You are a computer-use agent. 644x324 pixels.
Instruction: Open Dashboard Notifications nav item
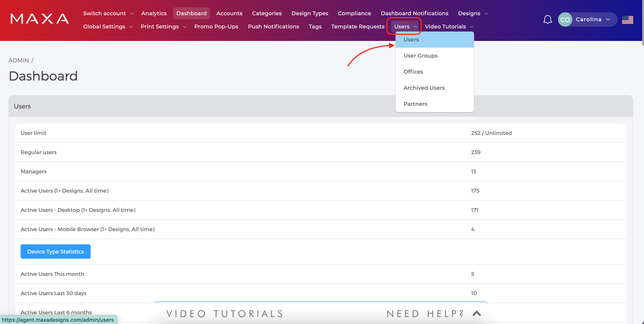[414, 13]
